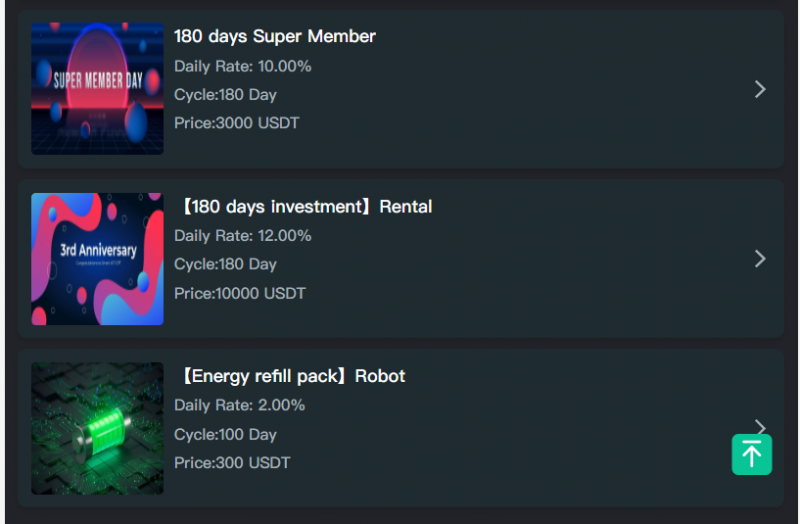The height and width of the screenshot is (524, 800).
Task: Select the Super Member Day banner image
Action: tap(97, 89)
